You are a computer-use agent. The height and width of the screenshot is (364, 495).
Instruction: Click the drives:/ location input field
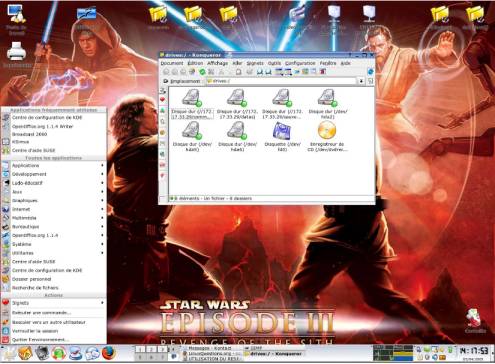click(281, 81)
